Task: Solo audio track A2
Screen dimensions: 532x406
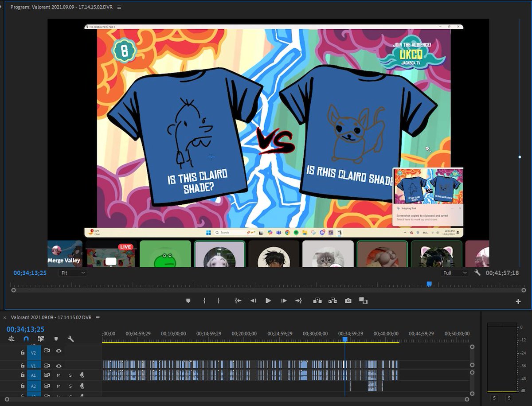Action: 70,386
